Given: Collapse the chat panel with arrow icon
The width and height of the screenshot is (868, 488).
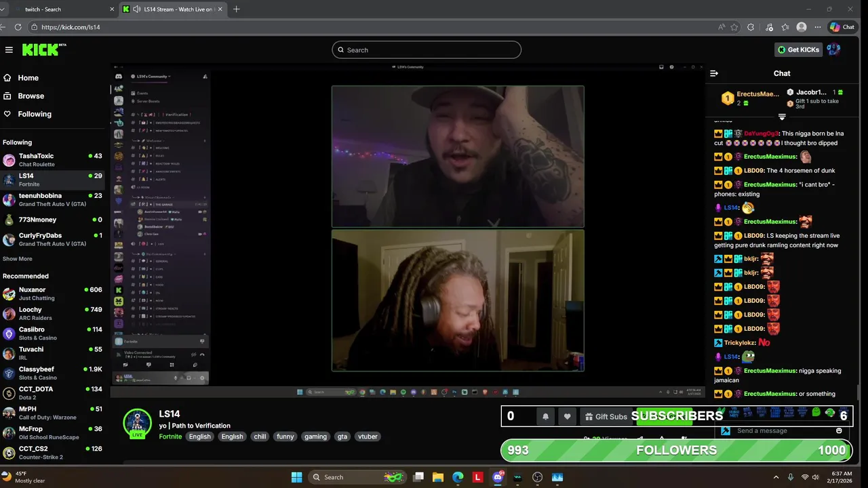Looking at the screenshot, I should point(714,73).
